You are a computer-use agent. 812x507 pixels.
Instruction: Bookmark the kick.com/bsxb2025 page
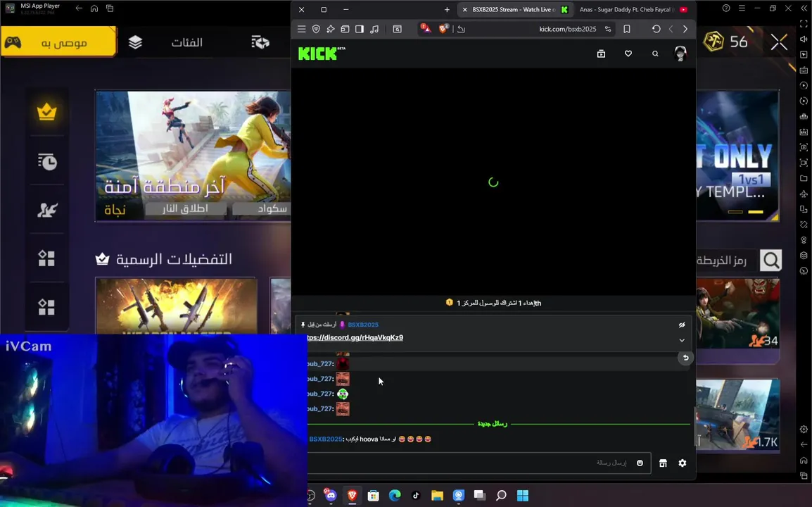tap(627, 29)
